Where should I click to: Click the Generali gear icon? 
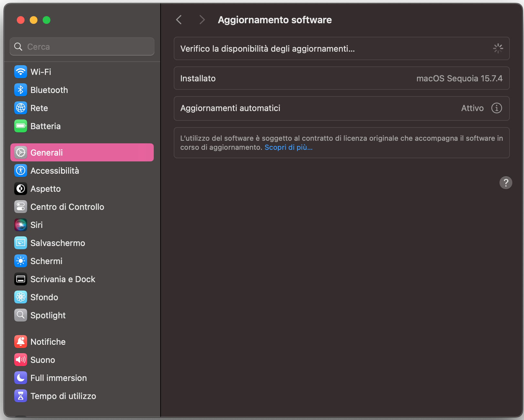tap(21, 152)
